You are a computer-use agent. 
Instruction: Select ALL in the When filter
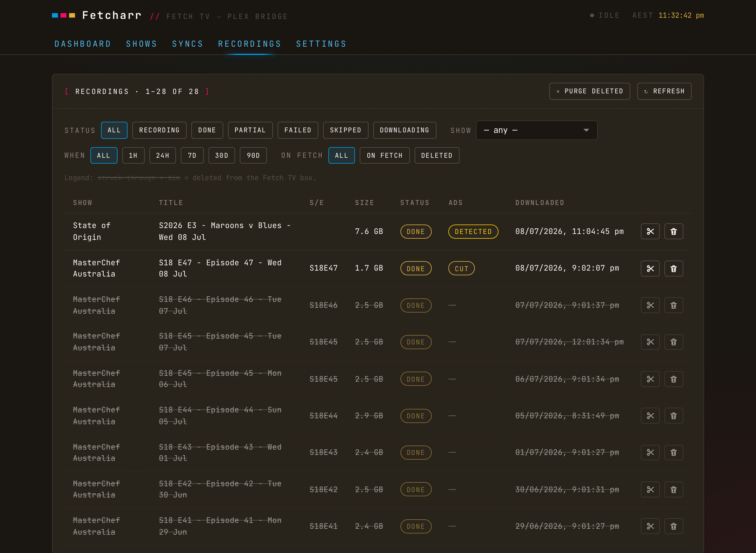coord(104,155)
